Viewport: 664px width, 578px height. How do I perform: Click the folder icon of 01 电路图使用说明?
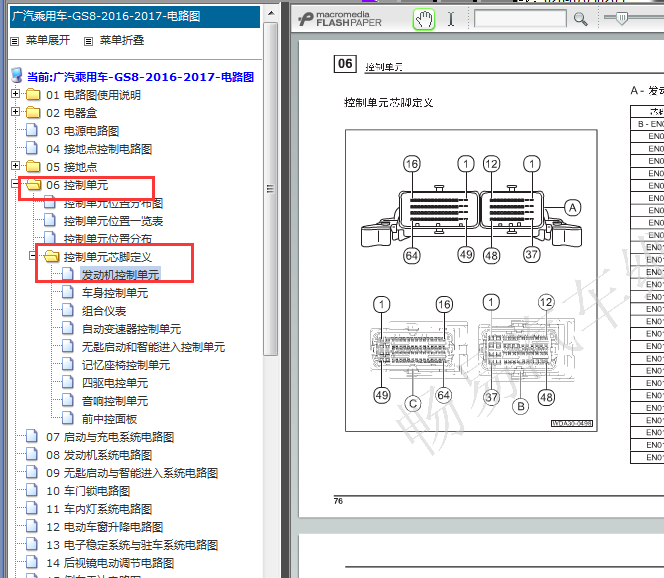(33, 94)
